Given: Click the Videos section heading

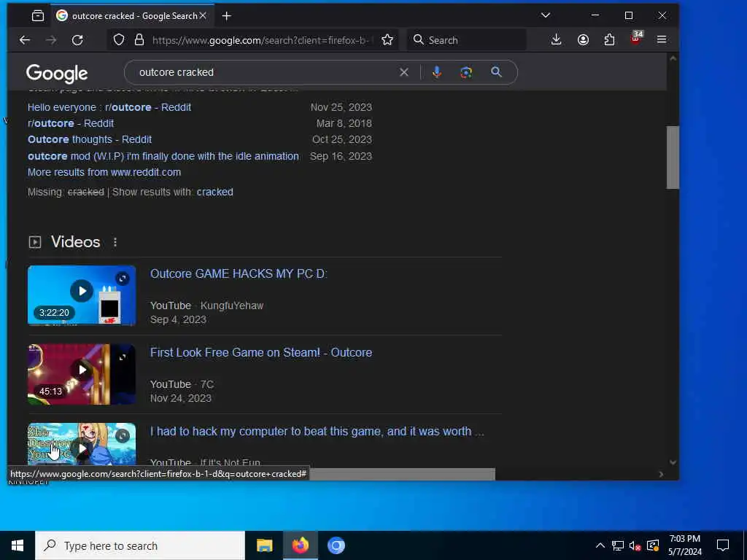Looking at the screenshot, I should point(76,242).
